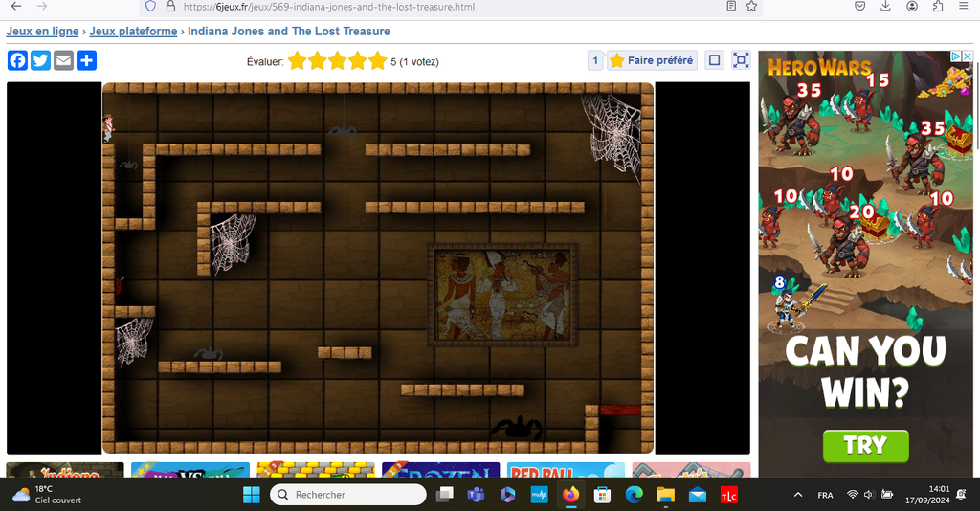Open the myHP app from taskbar

[x=539, y=495]
